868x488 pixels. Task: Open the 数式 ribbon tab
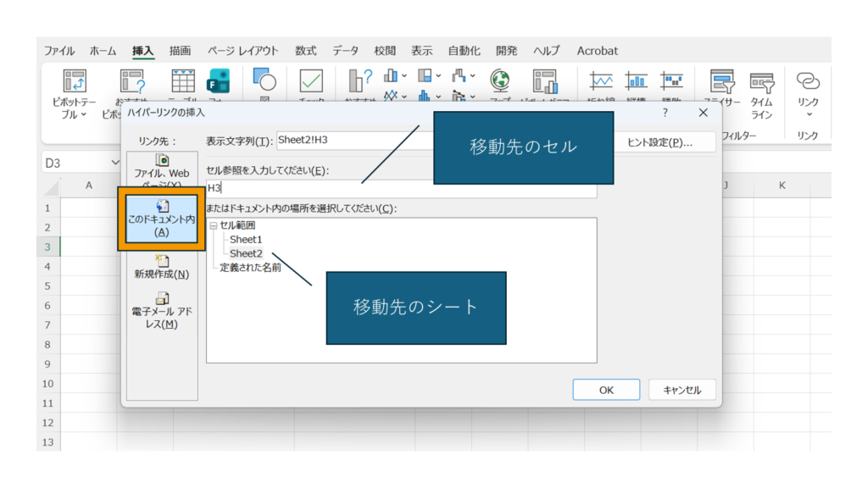(306, 51)
